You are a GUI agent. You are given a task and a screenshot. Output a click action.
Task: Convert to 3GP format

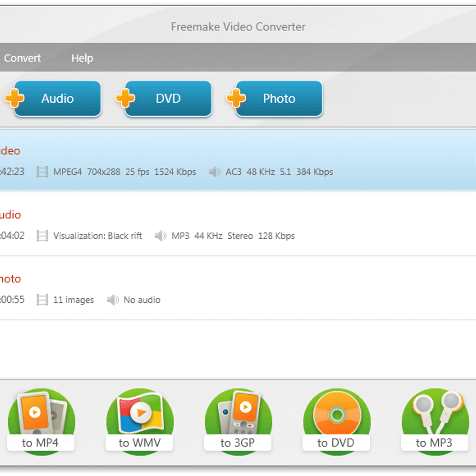[238, 422]
